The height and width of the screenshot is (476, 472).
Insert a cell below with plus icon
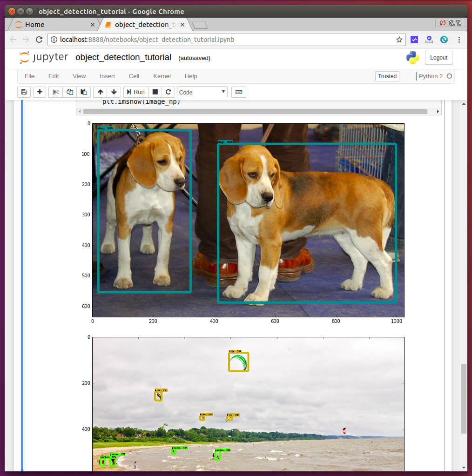pos(40,92)
